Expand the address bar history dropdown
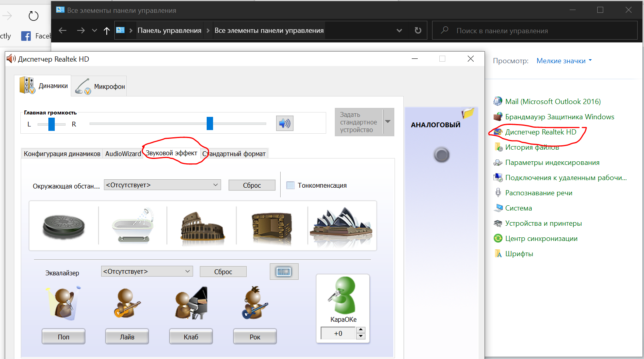 pyautogui.click(x=399, y=30)
